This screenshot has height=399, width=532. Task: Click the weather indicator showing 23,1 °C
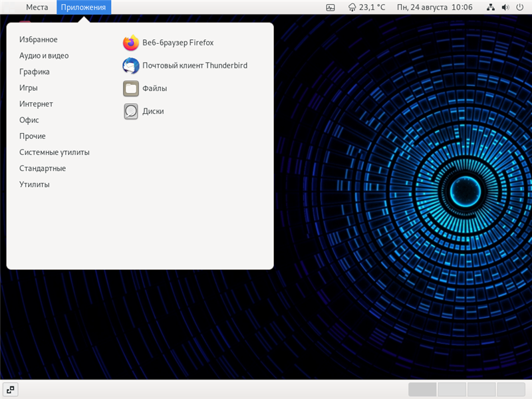[x=366, y=7]
